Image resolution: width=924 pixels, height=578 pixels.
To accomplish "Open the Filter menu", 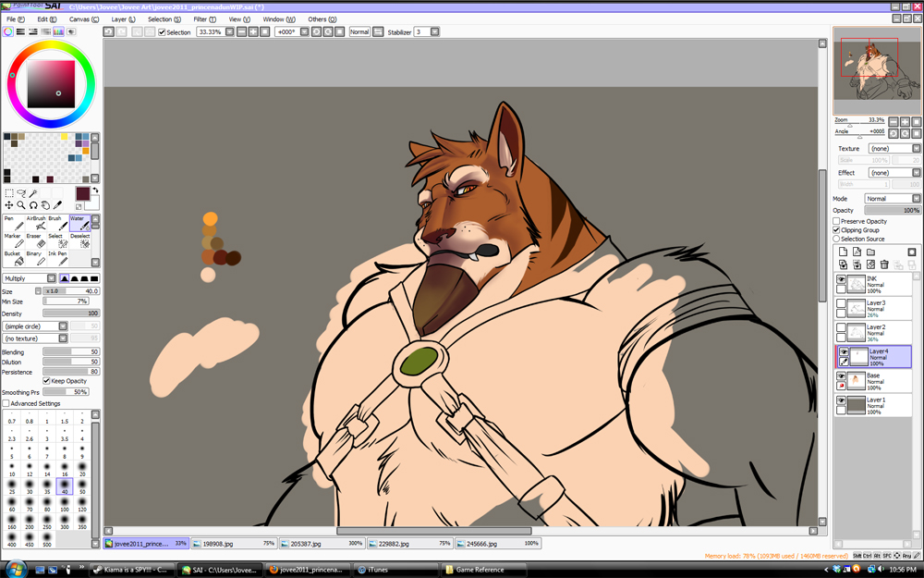I will coord(204,18).
